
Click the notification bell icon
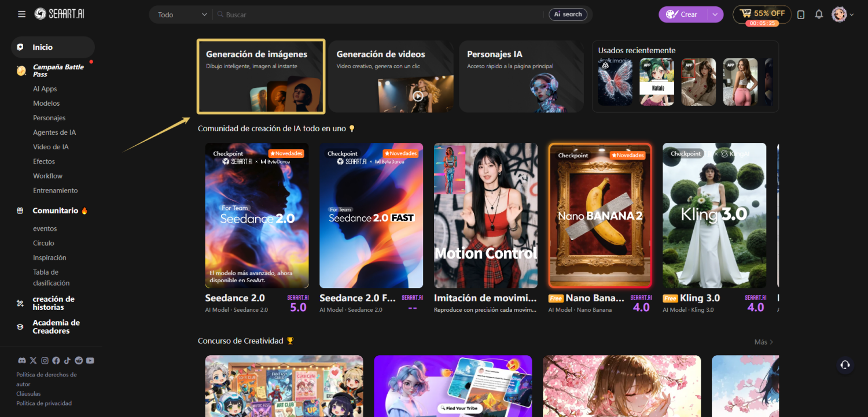tap(819, 14)
